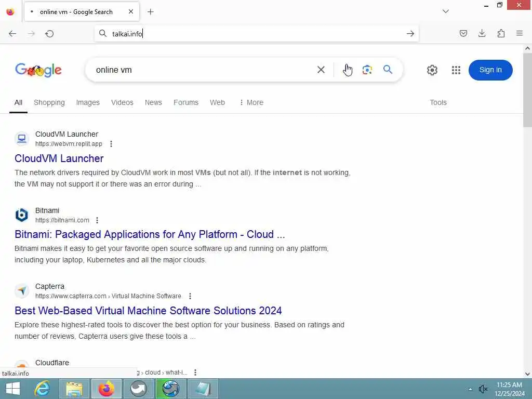This screenshot has width=532, height=399.
Task: Open the notepad taskbar icon
Action: click(203, 389)
